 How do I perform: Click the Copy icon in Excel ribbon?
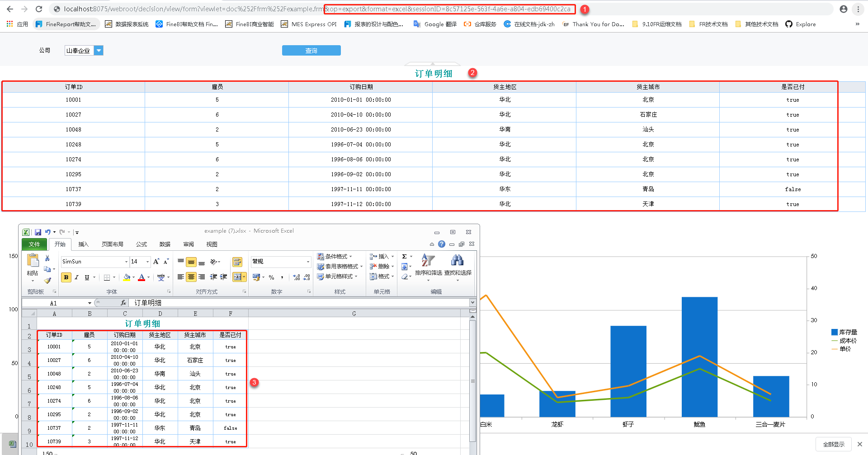coord(47,269)
